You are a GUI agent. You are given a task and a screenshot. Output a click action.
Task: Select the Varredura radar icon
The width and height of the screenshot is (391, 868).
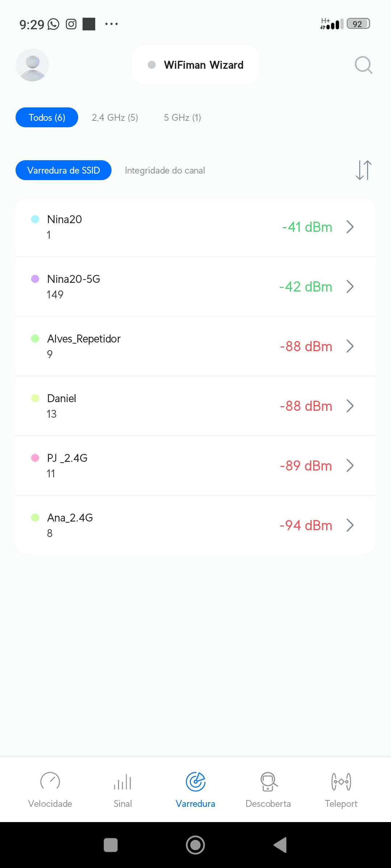click(195, 782)
